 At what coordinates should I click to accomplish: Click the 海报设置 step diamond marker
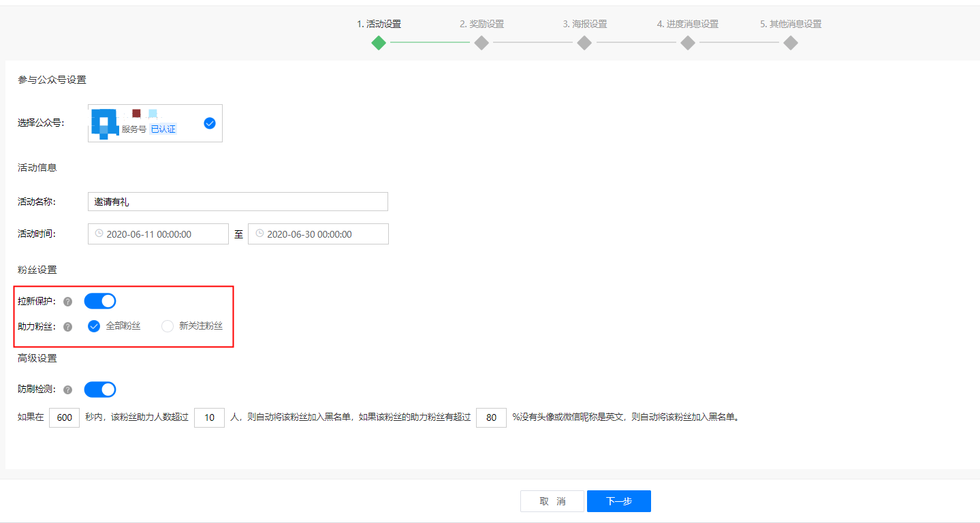click(x=584, y=43)
